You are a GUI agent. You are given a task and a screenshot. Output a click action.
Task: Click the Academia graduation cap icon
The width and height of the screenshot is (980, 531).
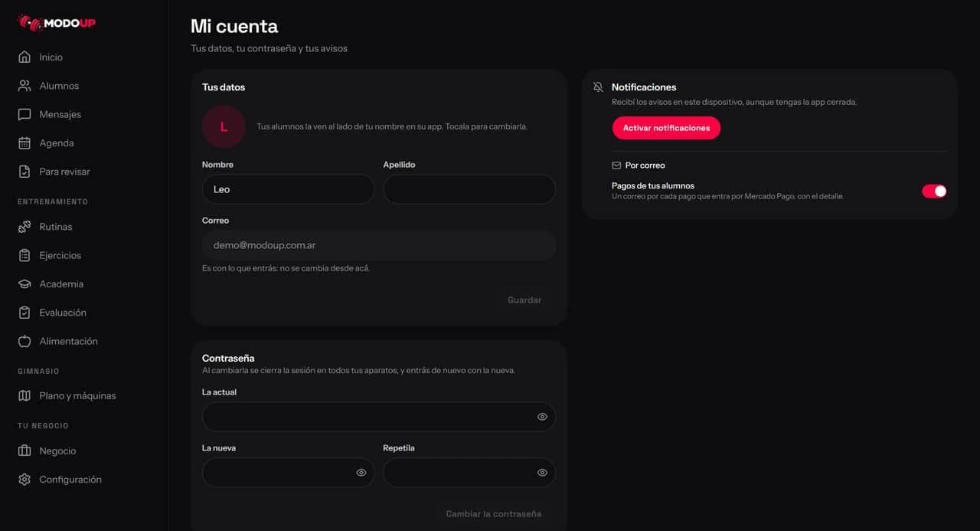tap(24, 284)
